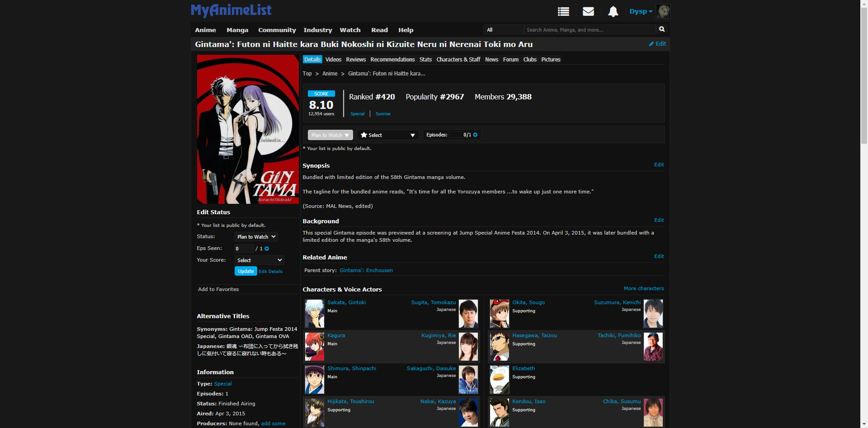Open the Characters & Staff tab

[458, 60]
